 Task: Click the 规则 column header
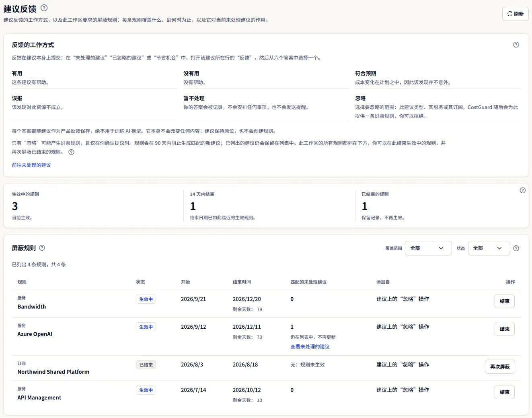(22, 282)
